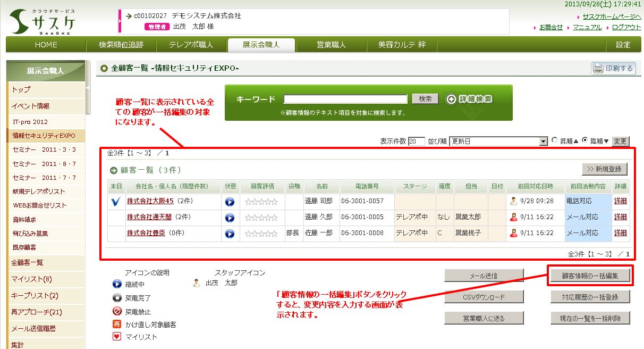Screen dimensions: 644x349
Task: Switch to the テレアポ職人 tab
Action: (x=191, y=45)
